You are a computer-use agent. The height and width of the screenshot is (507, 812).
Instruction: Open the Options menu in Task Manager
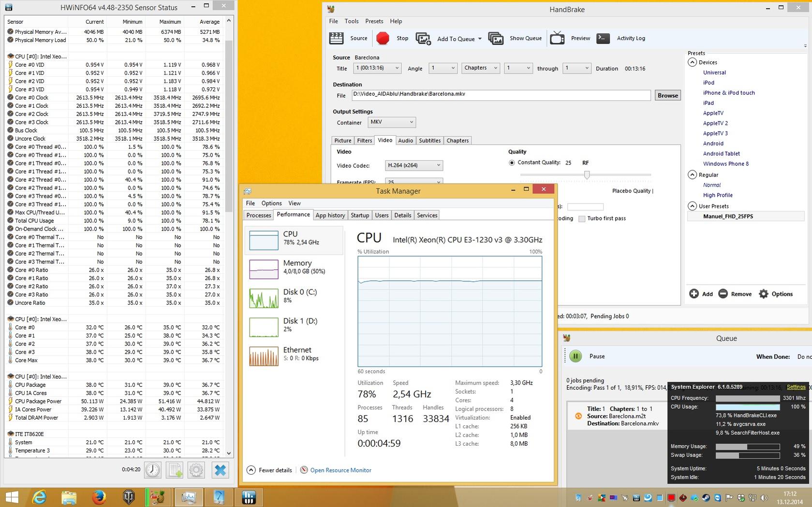pos(272,203)
